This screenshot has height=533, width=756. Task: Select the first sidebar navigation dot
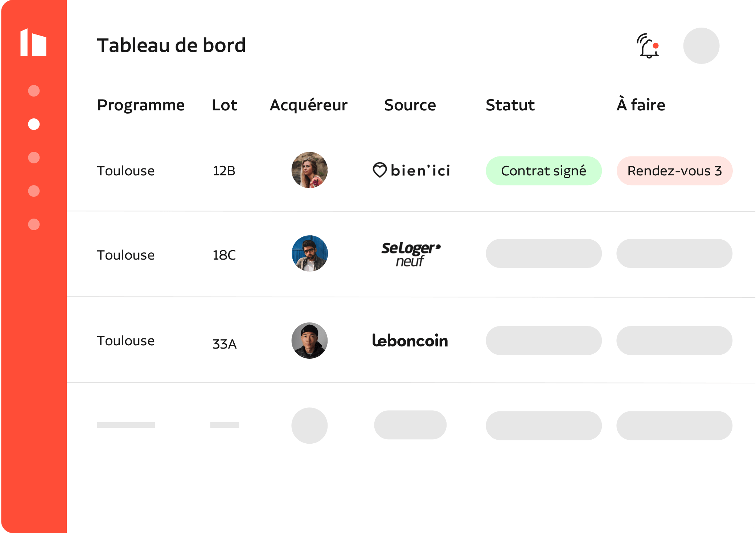coord(34,91)
